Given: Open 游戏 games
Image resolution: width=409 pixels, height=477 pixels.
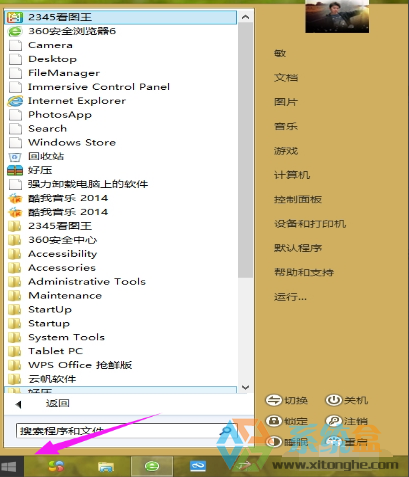Looking at the screenshot, I should point(286,151).
